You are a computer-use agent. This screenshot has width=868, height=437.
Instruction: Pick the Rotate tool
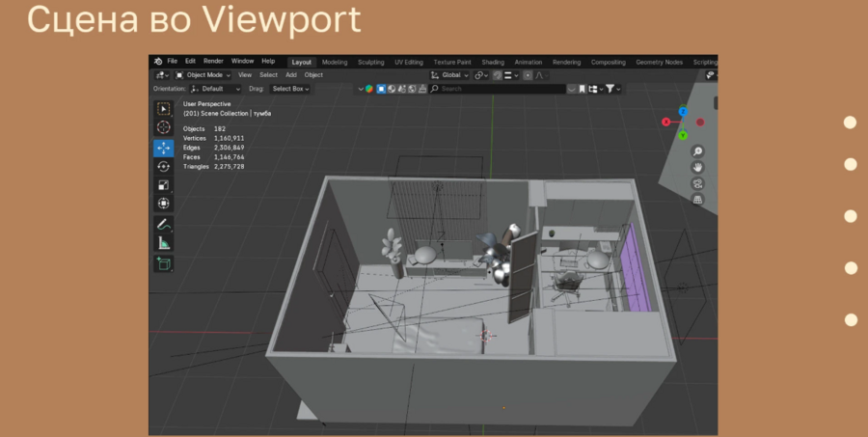(163, 166)
